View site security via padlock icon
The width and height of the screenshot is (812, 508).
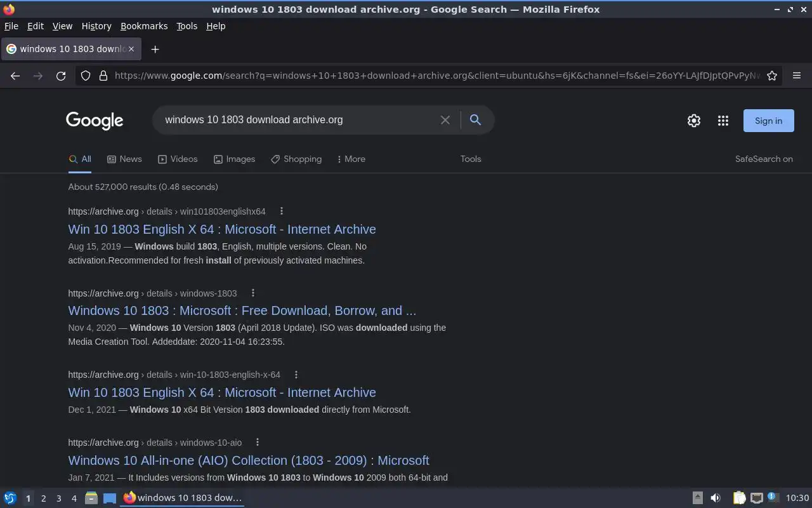(103, 76)
